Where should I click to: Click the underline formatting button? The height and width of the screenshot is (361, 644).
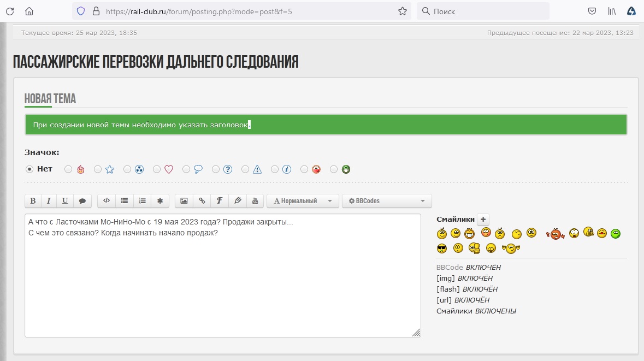(x=65, y=201)
